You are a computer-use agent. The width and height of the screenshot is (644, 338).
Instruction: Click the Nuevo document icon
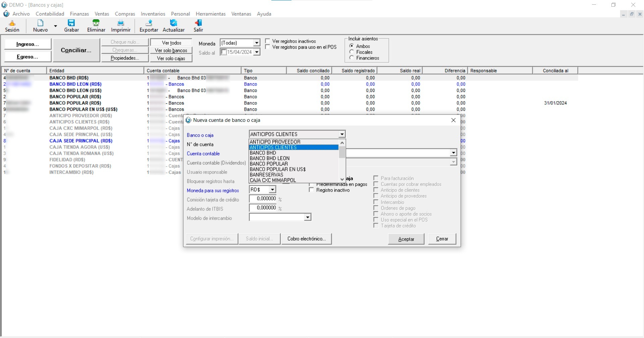point(40,23)
